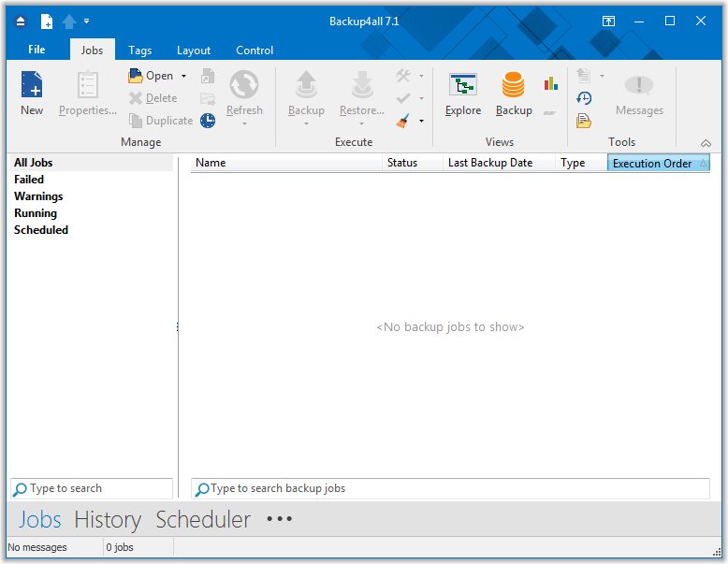This screenshot has height=564, width=728.
Task: Expand dropdown next to the wrench icon
Action: 422,76
